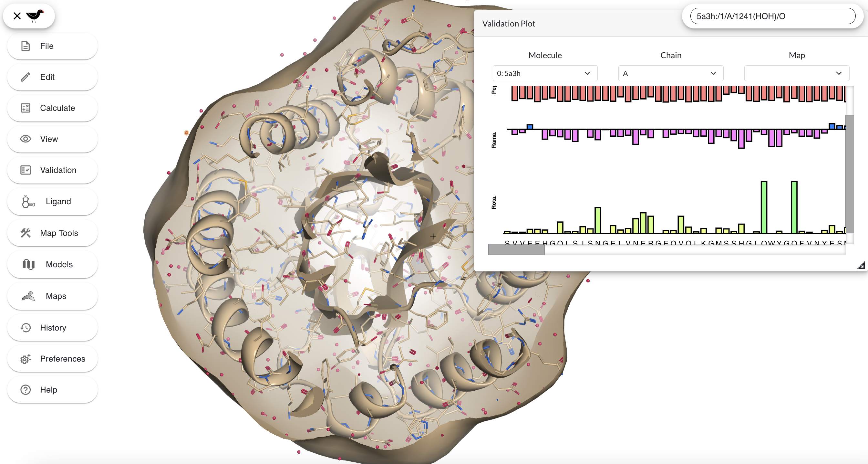Click the Ligand molecule icon

[x=28, y=201]
